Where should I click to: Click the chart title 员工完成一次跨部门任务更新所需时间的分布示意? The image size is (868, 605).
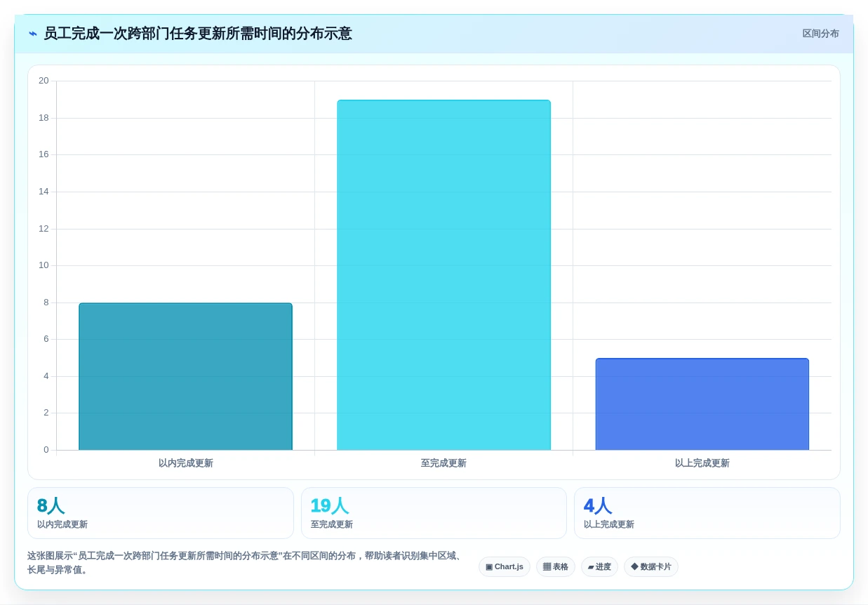tap(197, 34)
